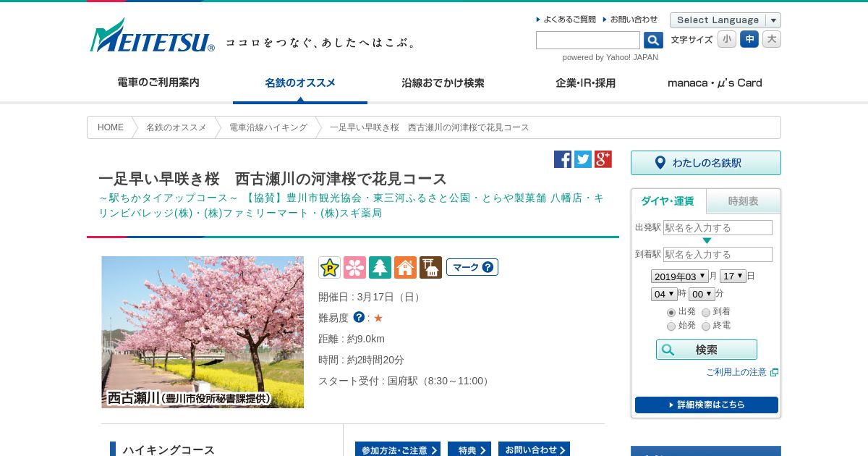Switch to the 時刻表 tab
Image resolution: width=868 pixels, height=456 pixels.
point(744,201)
